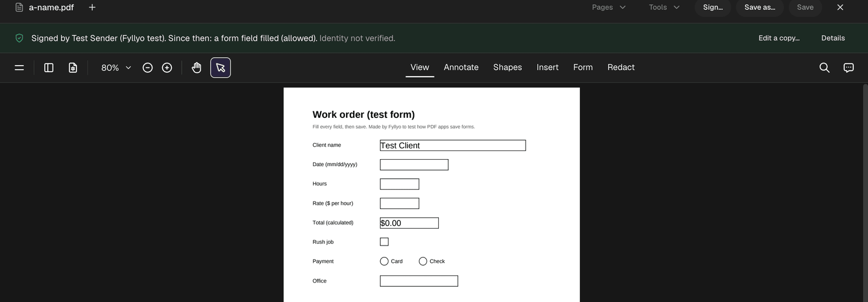Click the Office input field
This screenshot has width=868, height=302.
419,281
